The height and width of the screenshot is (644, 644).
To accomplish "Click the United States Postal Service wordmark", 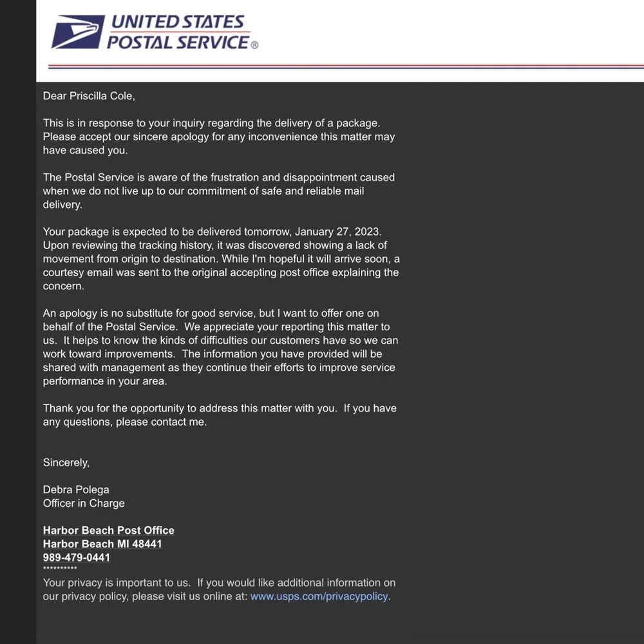I will [x=177, y=32].
